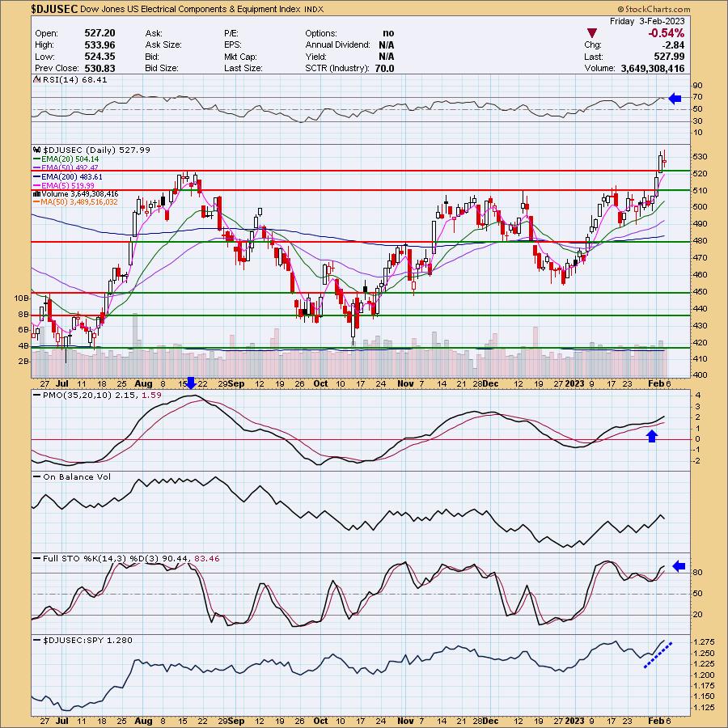Click the Last value 527.99 in the header

pos(669,57)
